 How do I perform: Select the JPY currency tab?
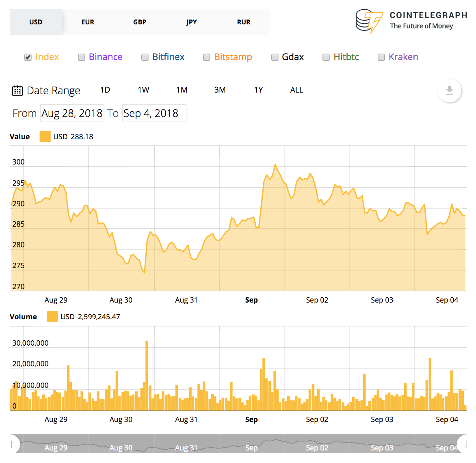point(192,22)
